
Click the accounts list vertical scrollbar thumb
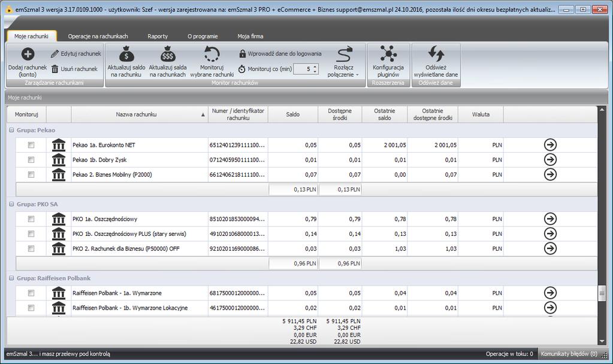pyautogui.click(x=602, y=294)
